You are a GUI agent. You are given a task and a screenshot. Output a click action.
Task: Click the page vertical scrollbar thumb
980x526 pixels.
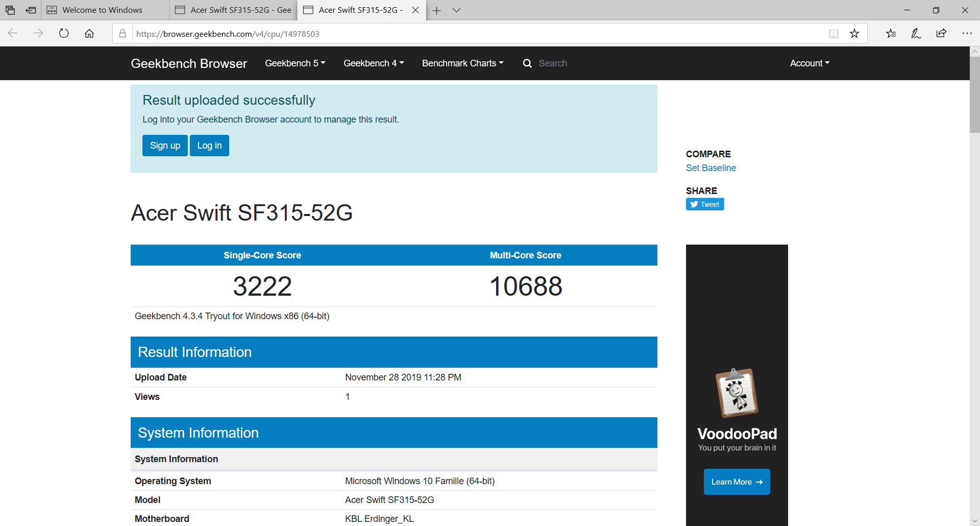pyautogui.click(x=974, y=94)
